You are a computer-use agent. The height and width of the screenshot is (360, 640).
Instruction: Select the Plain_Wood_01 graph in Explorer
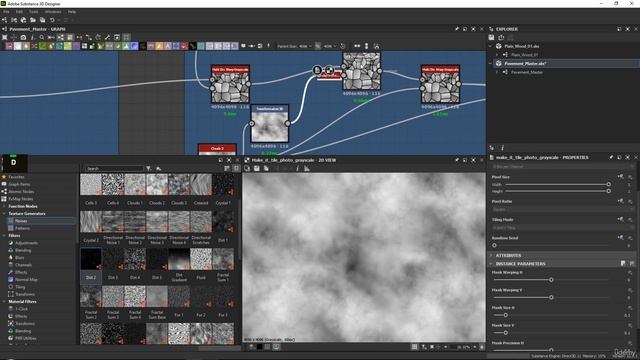tap(524, 54)
